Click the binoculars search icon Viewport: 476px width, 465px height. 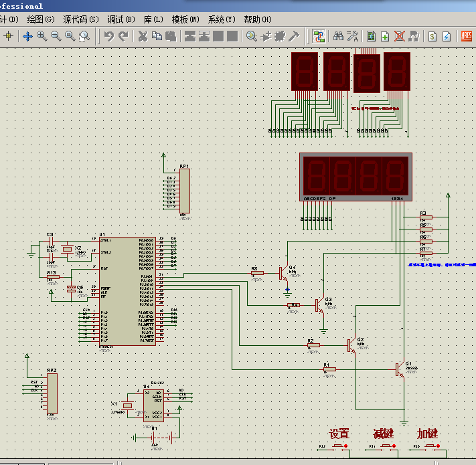(338, 36)
